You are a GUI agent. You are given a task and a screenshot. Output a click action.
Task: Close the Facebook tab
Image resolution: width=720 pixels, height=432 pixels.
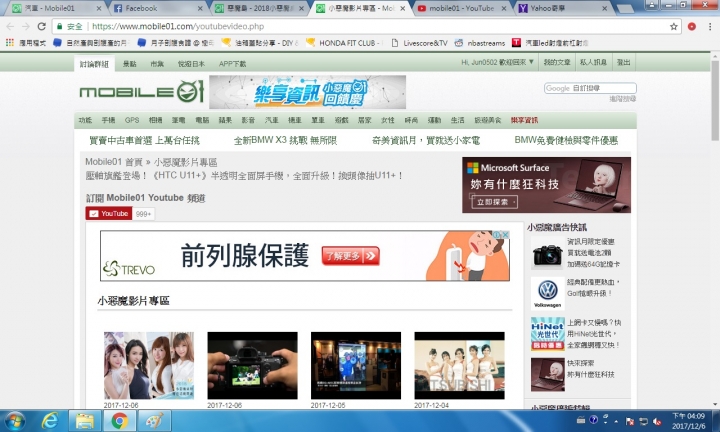point(200,8)
